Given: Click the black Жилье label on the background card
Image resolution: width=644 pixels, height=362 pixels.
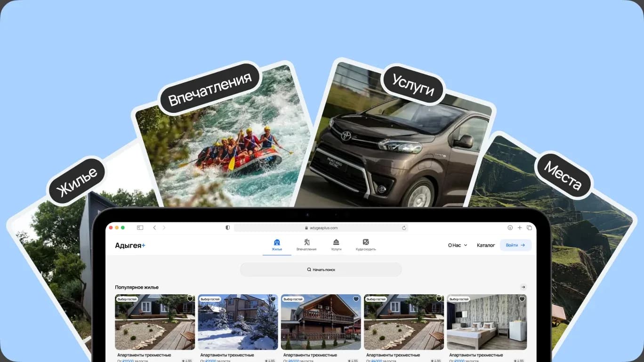Looking at the screenshot, I should tap(77, 181).
